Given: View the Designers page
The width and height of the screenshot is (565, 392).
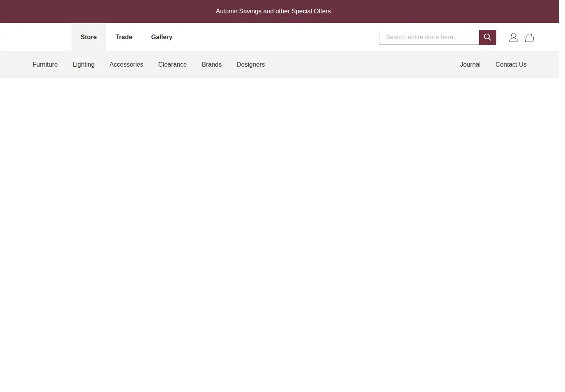Looking at the screenshot, I should click(251, 65).
